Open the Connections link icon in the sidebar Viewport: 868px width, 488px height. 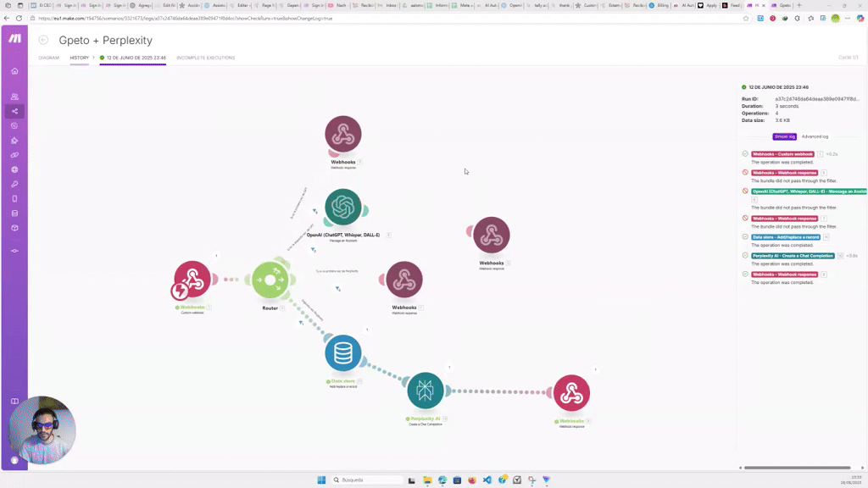pos(15,155)
